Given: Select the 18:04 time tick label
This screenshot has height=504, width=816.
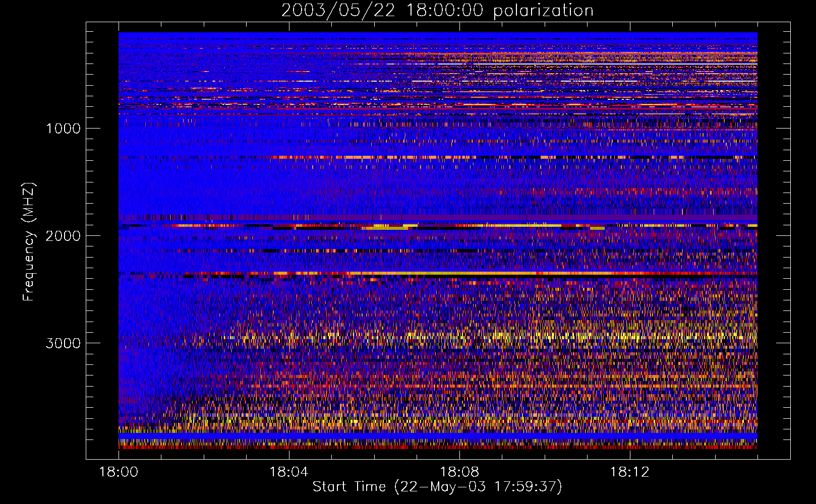Looking at the screenshot, I should pyautogui.click(x=288, y=472).
